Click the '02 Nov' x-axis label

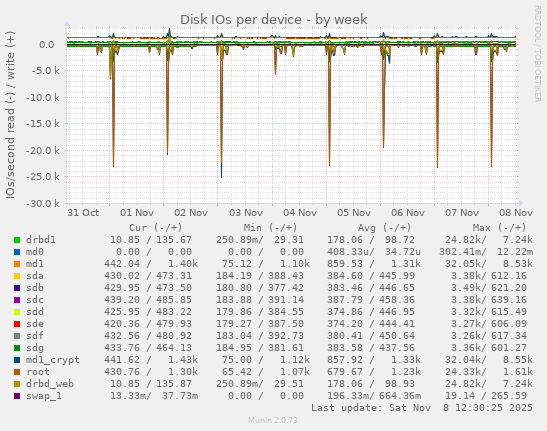(x=191, y=213)
